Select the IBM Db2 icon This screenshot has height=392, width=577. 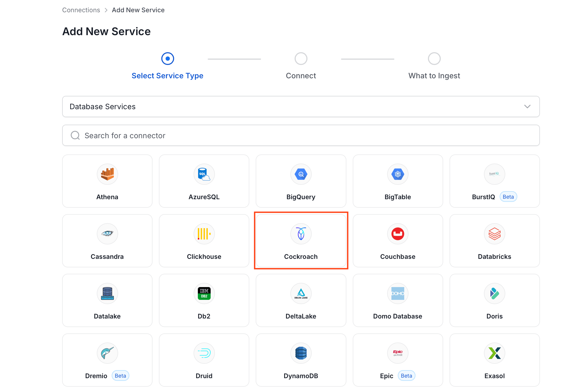(x=204, y=293)
